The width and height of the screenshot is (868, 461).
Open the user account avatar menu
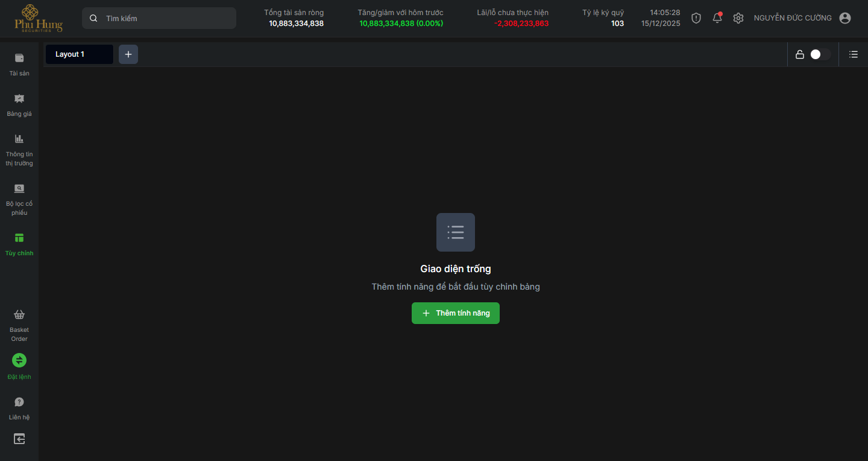[845, 18]
